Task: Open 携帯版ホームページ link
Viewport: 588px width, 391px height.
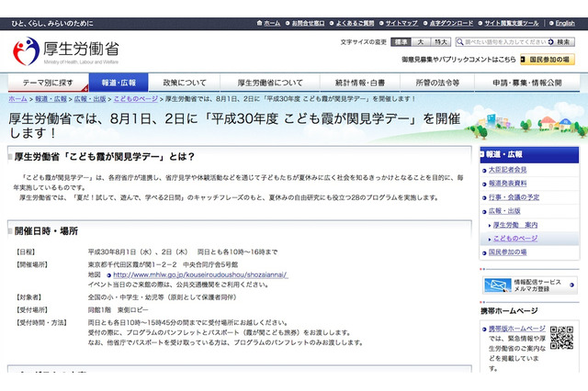Action: pos(516,329)
